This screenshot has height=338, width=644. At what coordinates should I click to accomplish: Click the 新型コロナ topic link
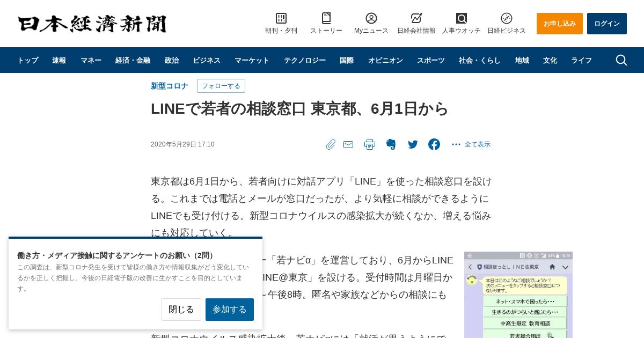click(x=170, y=86)
